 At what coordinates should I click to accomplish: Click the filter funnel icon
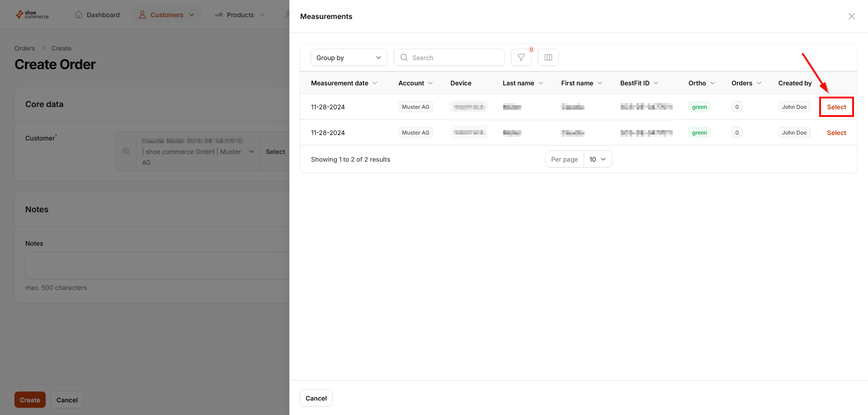[521, 57]
